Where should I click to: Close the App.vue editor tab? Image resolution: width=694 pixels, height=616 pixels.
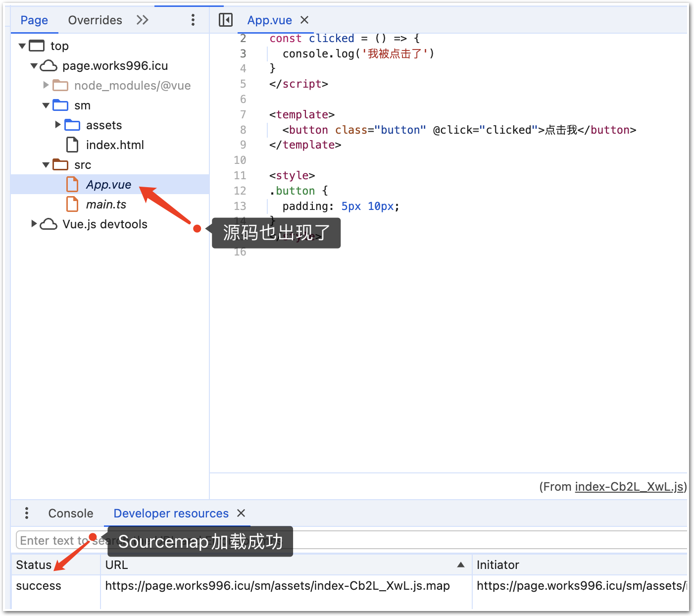pyautogui.click(x=304, y=20)
